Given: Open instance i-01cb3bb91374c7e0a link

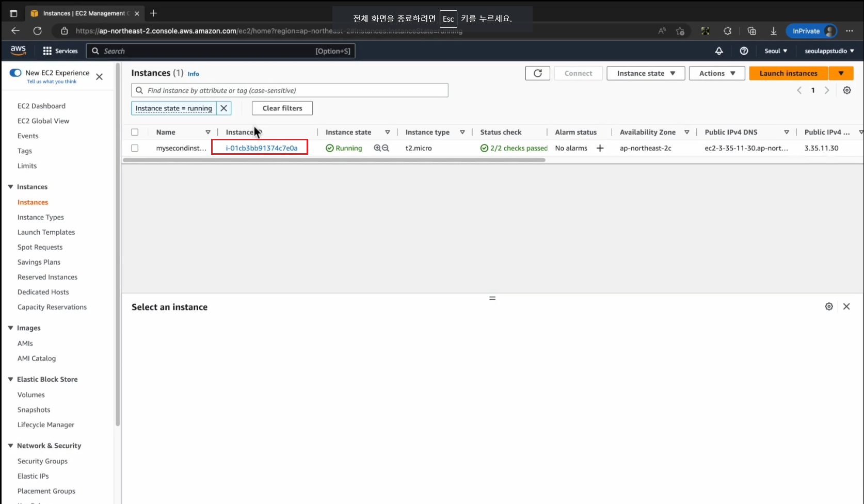Looking at the screenshot, I should [262, 148].
